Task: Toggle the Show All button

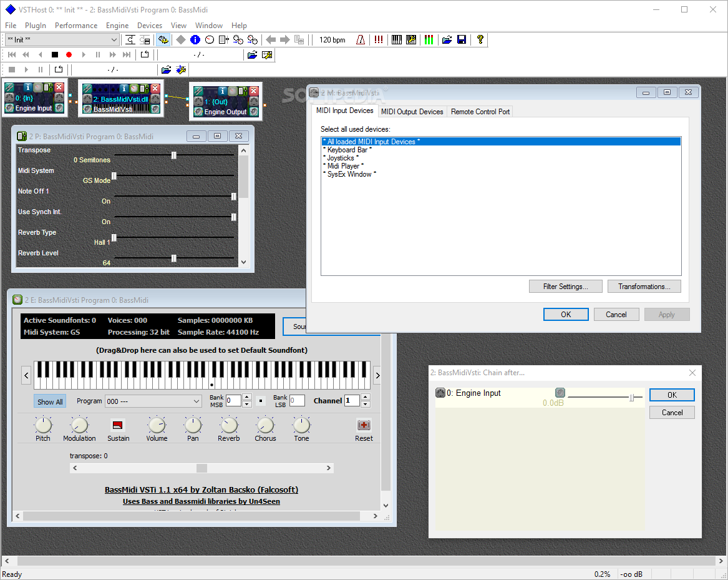Action: tap(50, 401)
